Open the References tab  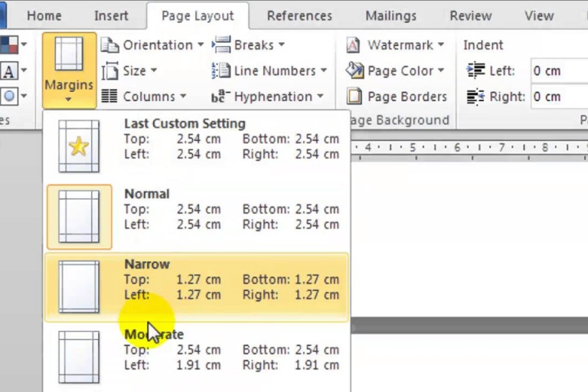(299, 16)
